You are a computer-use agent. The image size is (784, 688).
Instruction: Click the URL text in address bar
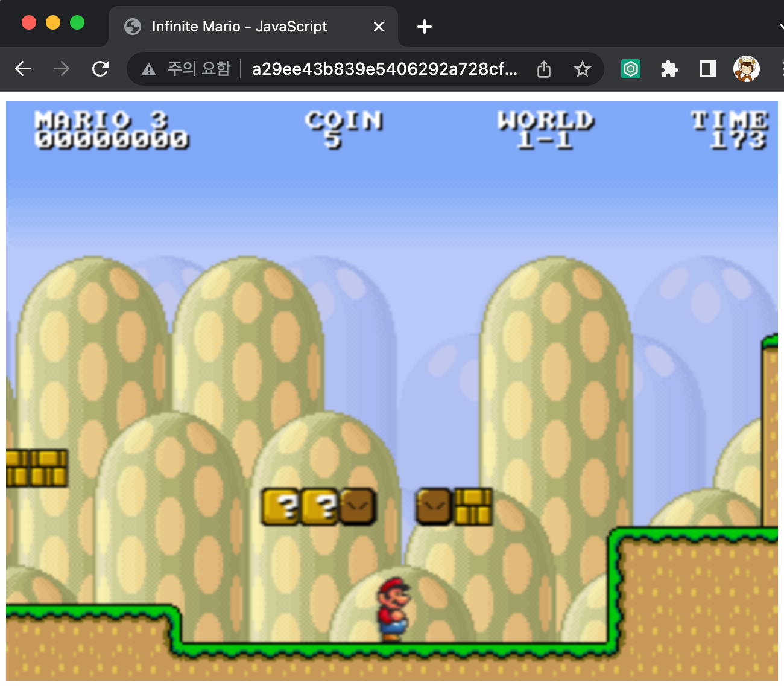coord(385,69)
